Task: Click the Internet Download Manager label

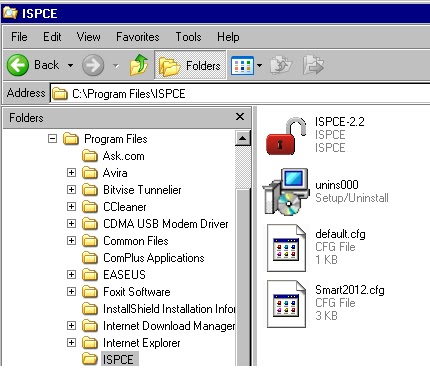Action: pyautogui.click(x=169, y=326)
